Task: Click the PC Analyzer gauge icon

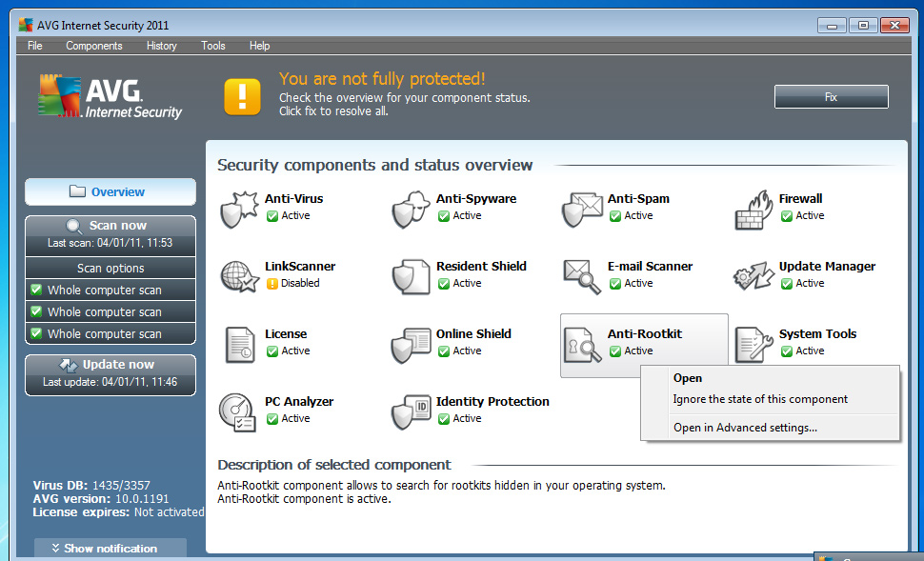Action: tap(237, 411)
